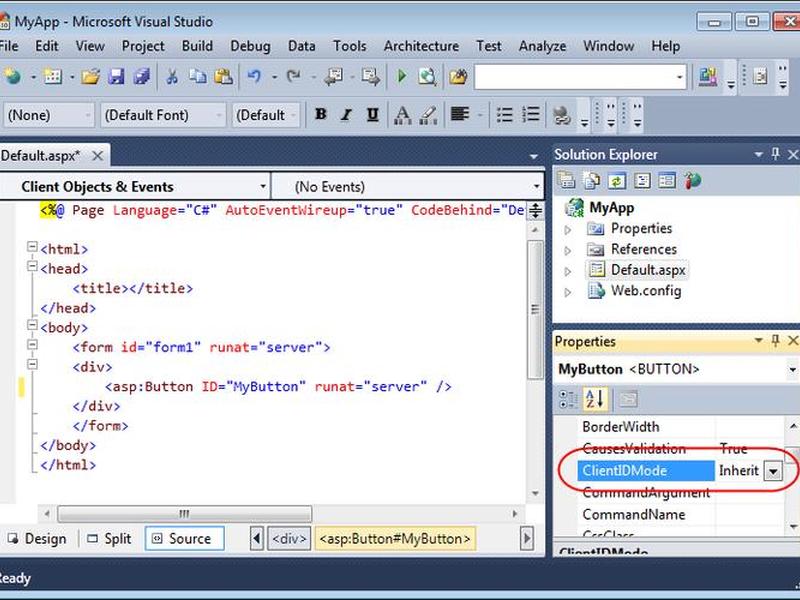Click the Navigate Forward icon
This screenshot has height=600, width=800.
tap(370, 77)
